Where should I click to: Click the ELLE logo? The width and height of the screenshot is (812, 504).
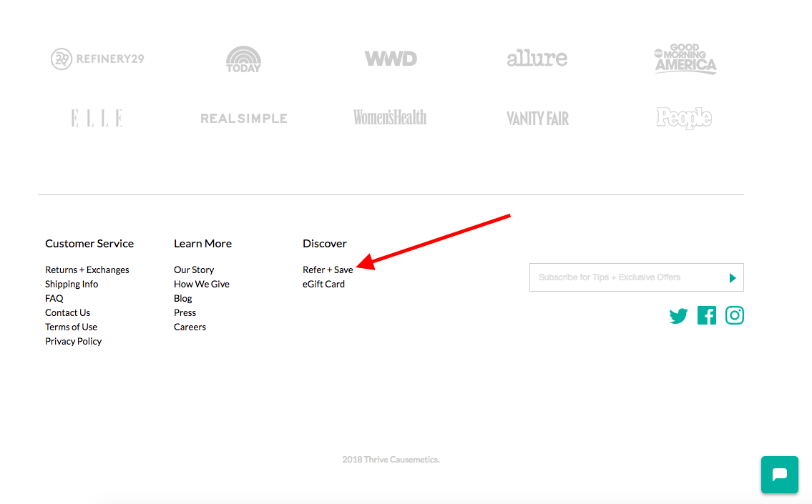(97, 118)
